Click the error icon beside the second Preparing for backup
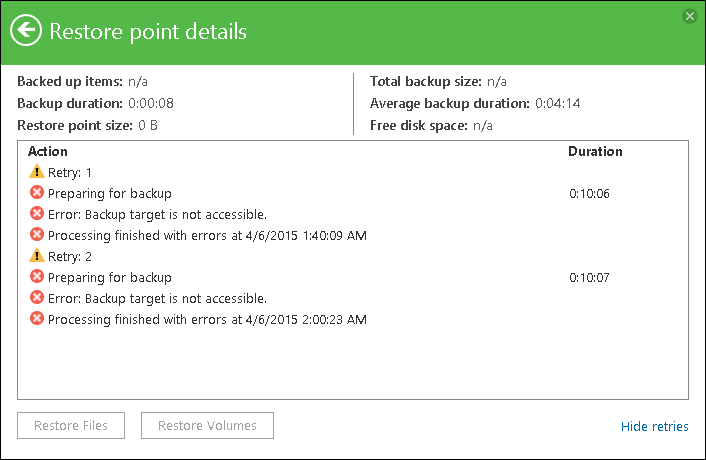This screenshot has height=460, width=706. point(37,277)
